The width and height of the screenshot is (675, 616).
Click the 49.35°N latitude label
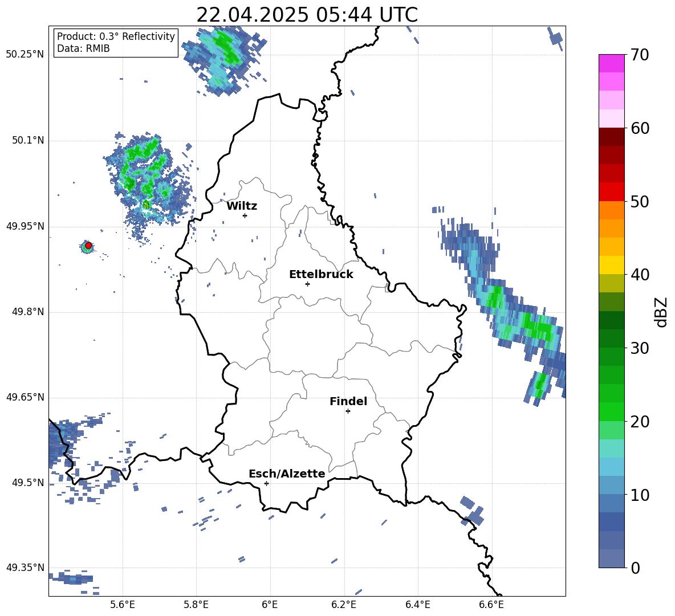point(25,568)
